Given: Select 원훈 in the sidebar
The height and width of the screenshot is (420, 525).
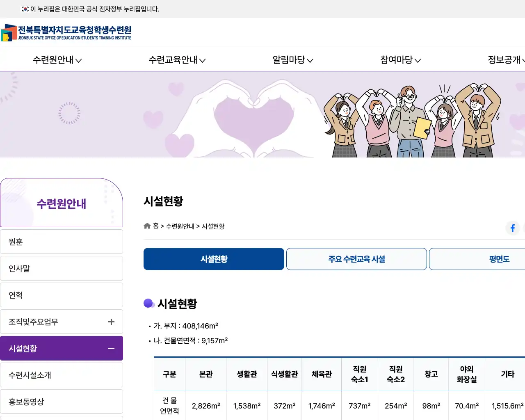Looking at the screenshot, I should click(x=62, y=241).
